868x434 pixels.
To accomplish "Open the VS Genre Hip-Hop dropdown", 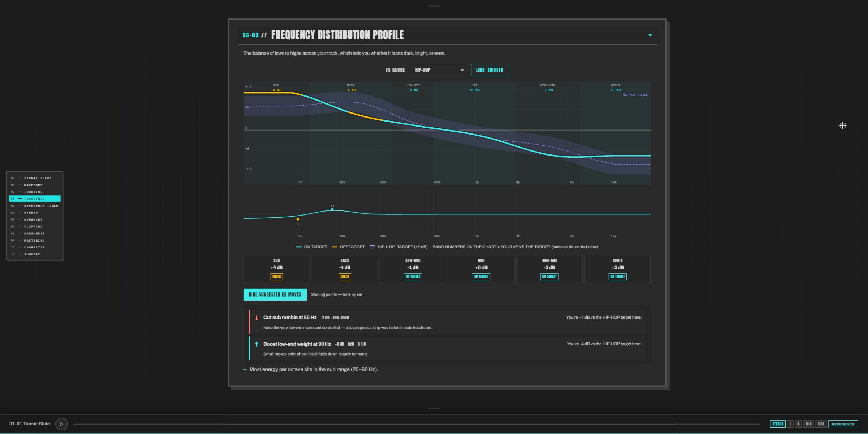I will (437, 70).
